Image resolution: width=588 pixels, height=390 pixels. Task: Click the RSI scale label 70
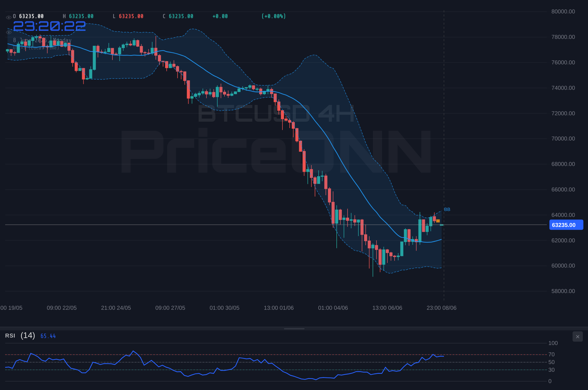click(551, 354)
